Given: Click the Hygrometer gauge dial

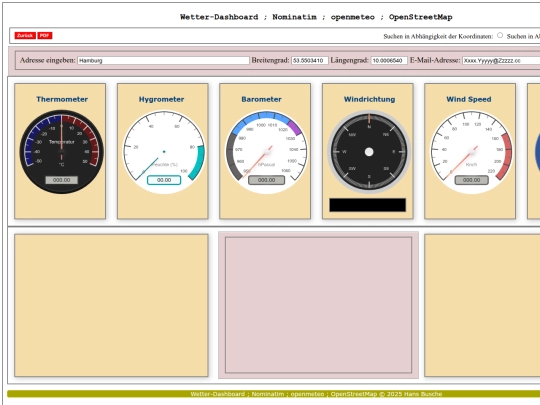Looking at the screenshot, I should coord(164,152).
